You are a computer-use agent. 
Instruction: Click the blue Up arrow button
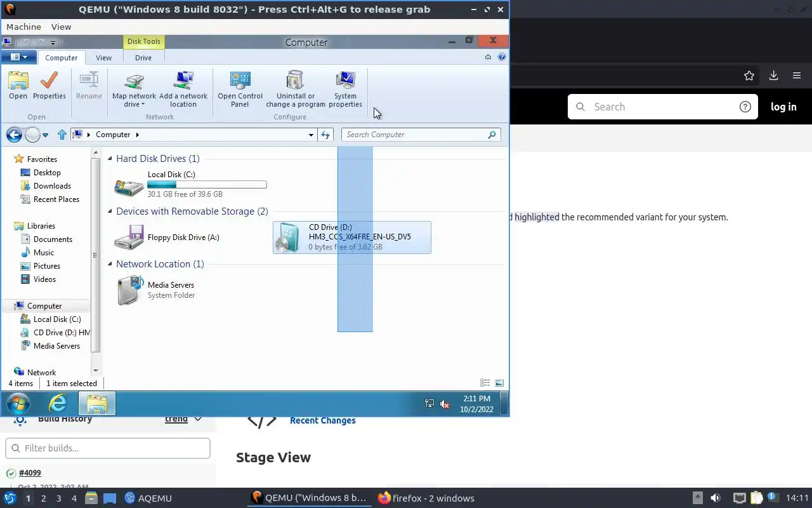(62, 135)
